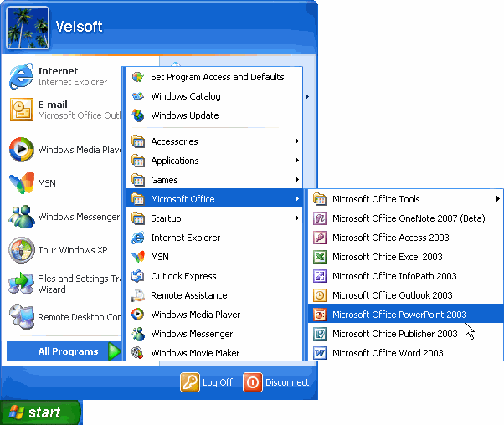Expand the Games submenu arrow
This screenshot has height=425, width=504.
point(297,180)
